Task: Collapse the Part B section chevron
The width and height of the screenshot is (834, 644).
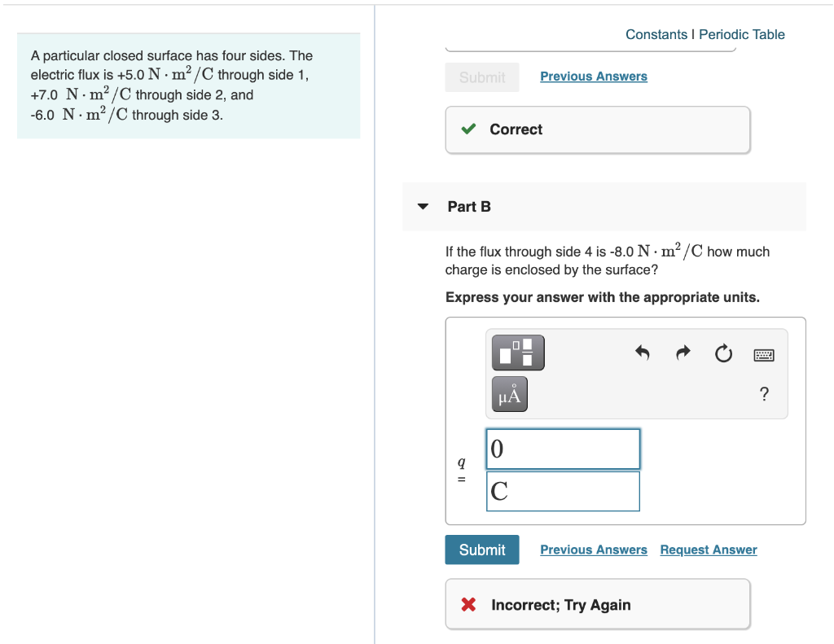Action: [422, 206]
